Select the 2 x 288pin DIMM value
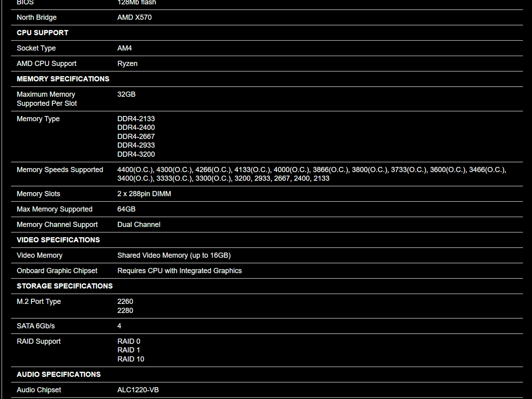 (x=144, y=194)
